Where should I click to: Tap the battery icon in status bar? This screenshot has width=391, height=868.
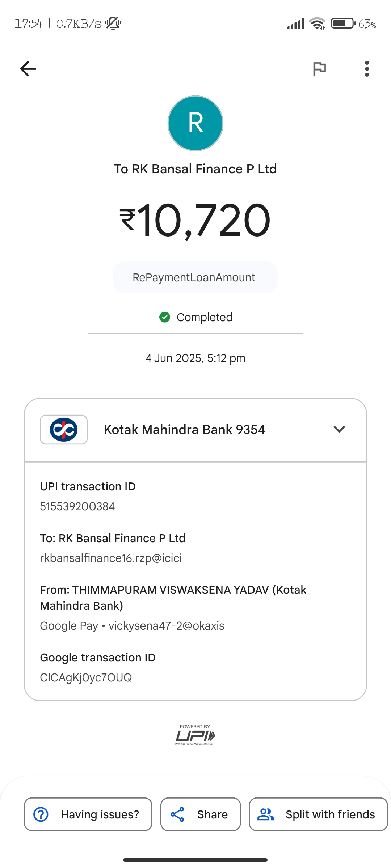(342, 24)
